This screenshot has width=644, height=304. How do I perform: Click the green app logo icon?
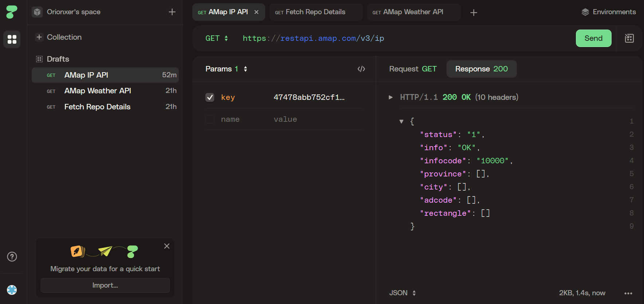pyautogui.click(x=12, y=12)
